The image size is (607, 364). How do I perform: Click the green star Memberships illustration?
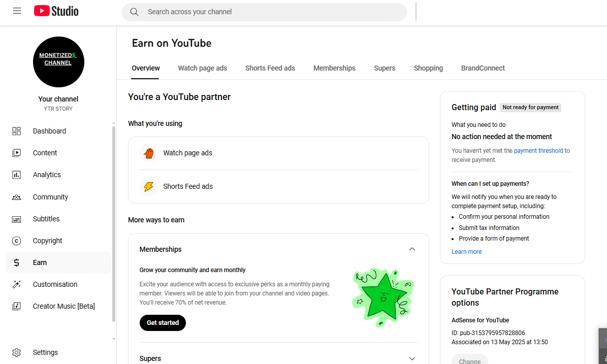coord(383,297)
